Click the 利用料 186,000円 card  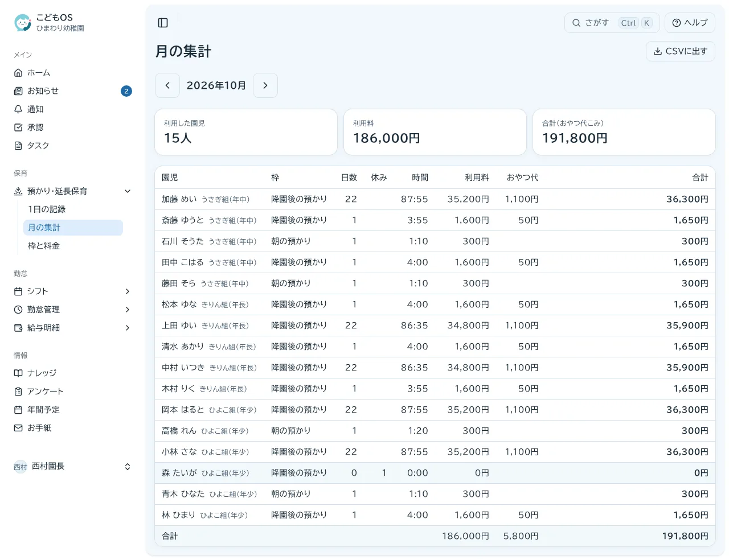pos(435,132)
